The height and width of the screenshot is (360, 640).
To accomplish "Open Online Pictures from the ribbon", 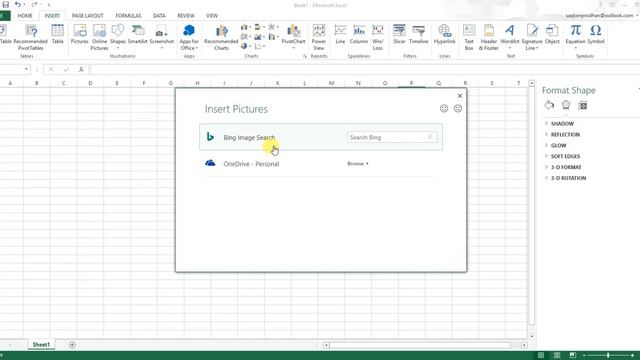I will 99,37.
